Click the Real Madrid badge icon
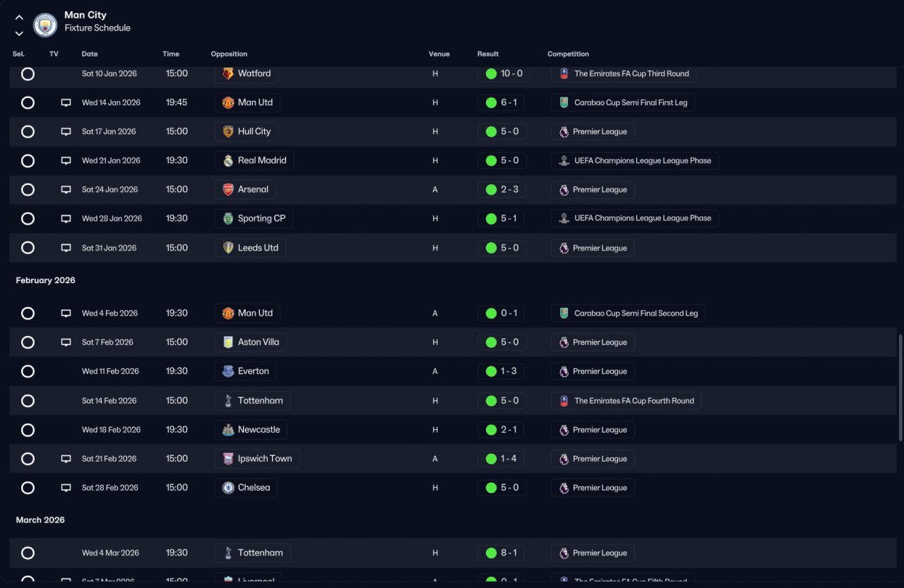This screenshot has height=588, width=904. (x=228, y=161)
